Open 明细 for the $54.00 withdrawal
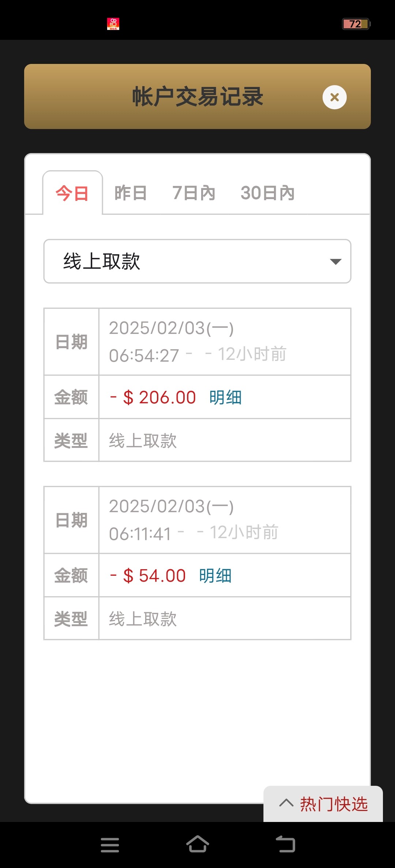395x868 pixels. 215,576
